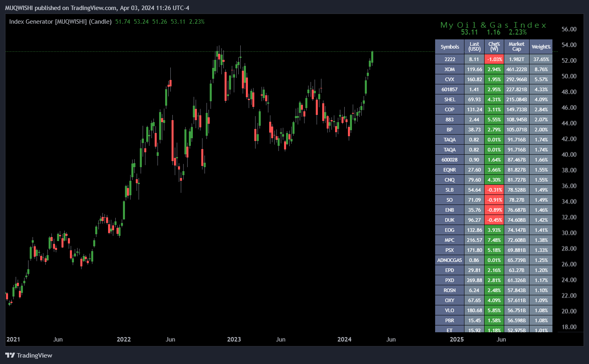589x364 pixels.
Task: Click the 2025 label on the time axis
Action: [457, 339]
